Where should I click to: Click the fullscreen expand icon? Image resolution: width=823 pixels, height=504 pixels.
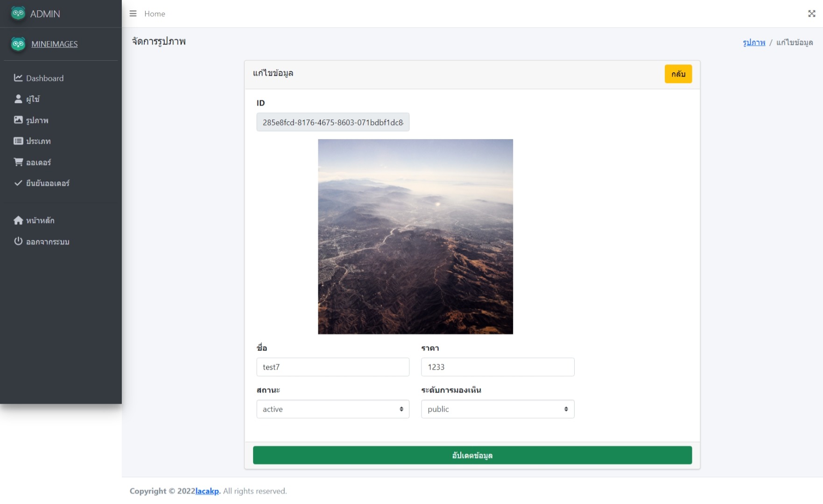click(x=811, y=14)
